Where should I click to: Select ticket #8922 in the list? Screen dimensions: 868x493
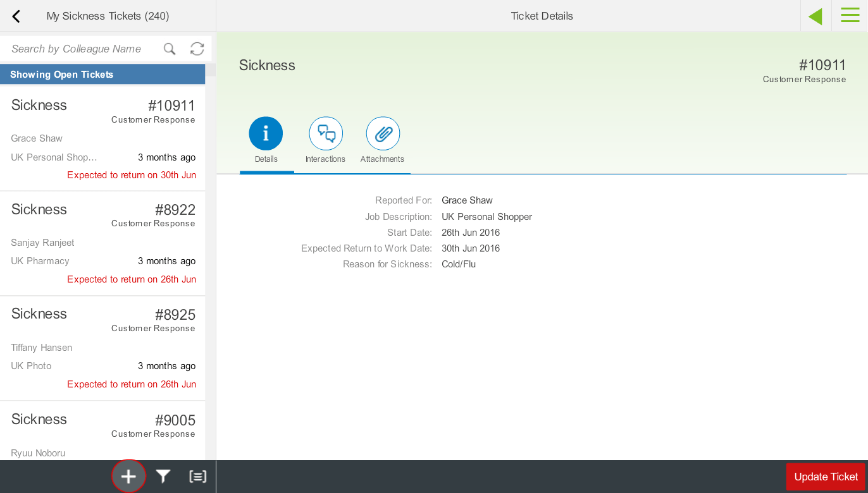point(102,243)
